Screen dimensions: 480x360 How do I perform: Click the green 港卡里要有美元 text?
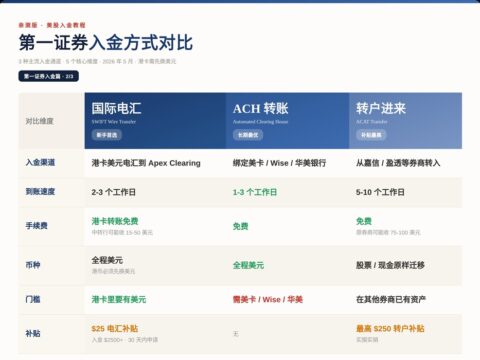[119, 300]
